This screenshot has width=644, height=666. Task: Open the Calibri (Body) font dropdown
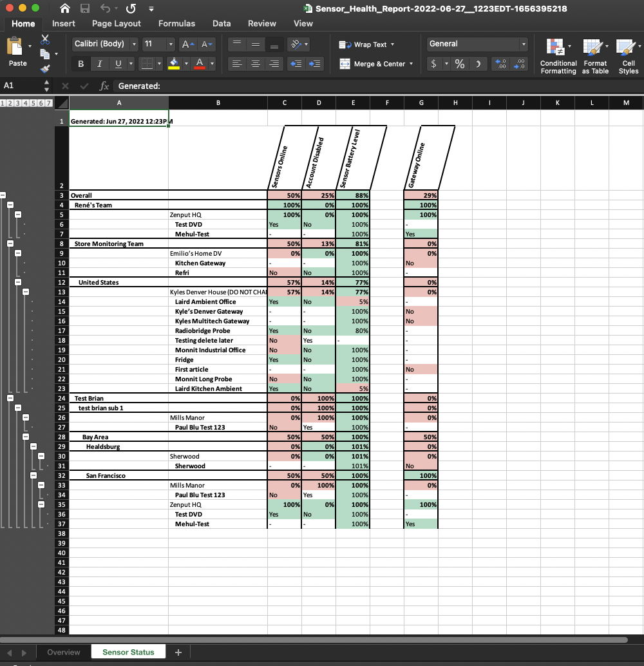[x=135, y=44]
